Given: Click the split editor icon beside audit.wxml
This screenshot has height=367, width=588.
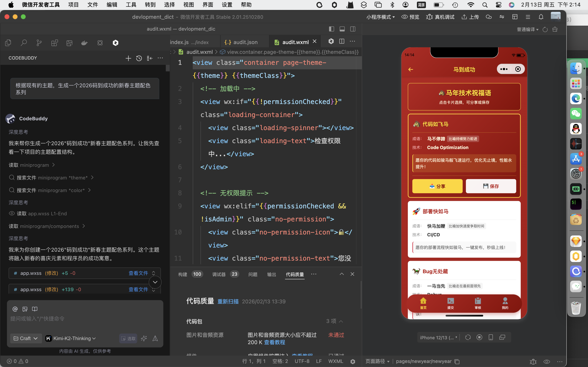Looking at the screenshot, I should [342, 42].
